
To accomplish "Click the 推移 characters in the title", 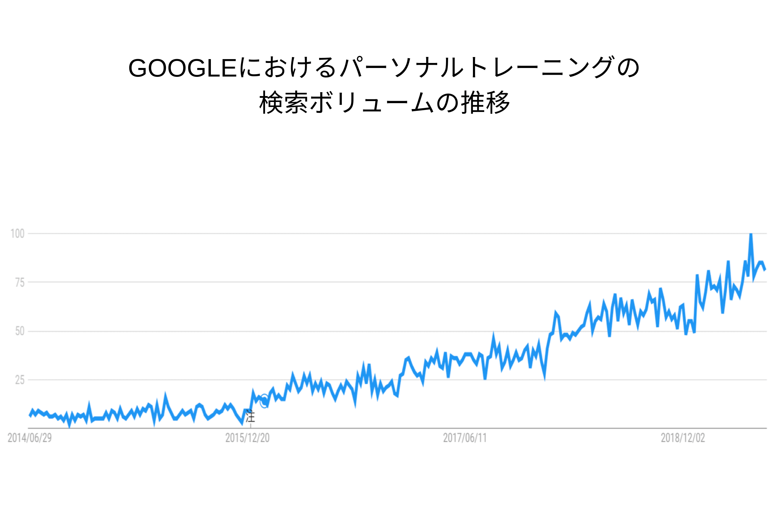I will (x=485, y=102).
